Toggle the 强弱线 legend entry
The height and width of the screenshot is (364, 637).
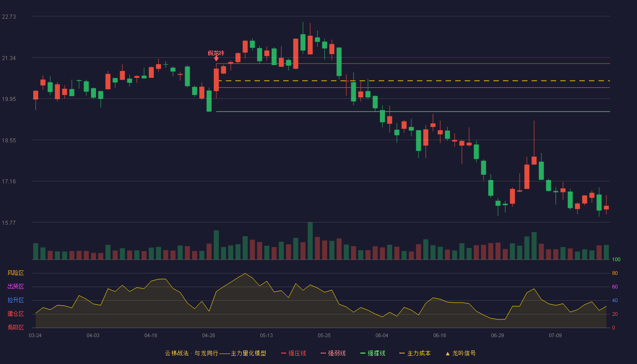333,353
